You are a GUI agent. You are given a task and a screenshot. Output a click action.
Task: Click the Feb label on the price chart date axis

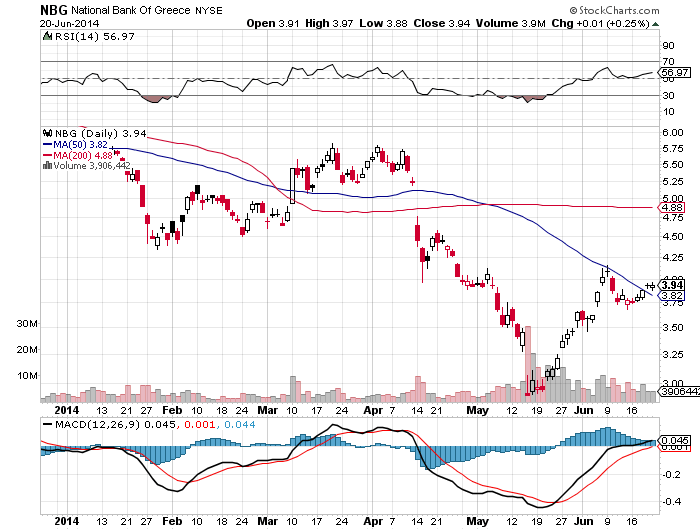coord(172,410)
